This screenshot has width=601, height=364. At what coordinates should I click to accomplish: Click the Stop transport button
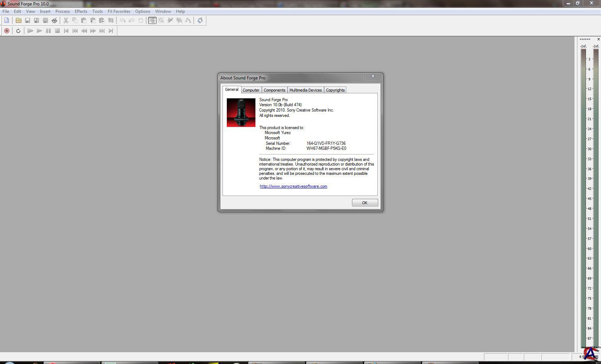coord(57,31)
